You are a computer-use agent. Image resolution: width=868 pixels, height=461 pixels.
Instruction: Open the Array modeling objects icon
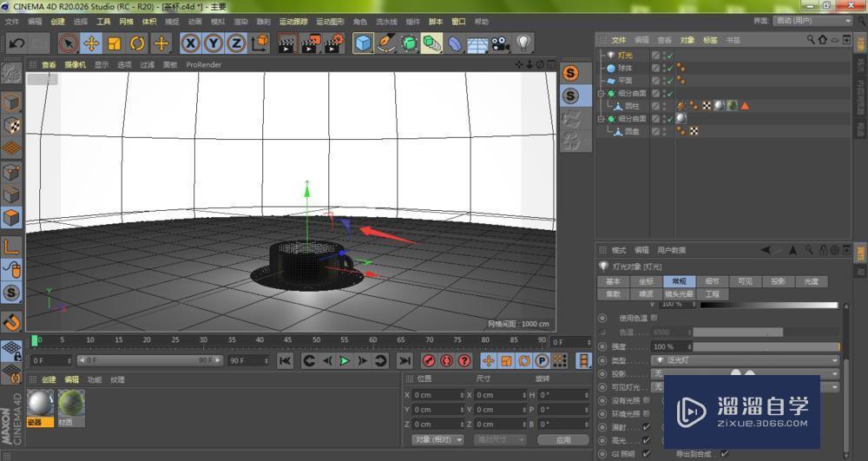(431, 43)
